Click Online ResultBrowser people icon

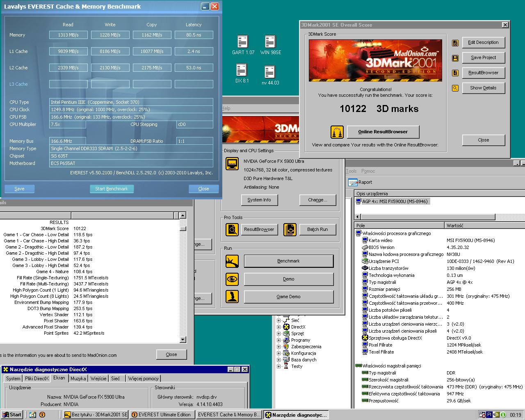337,132
